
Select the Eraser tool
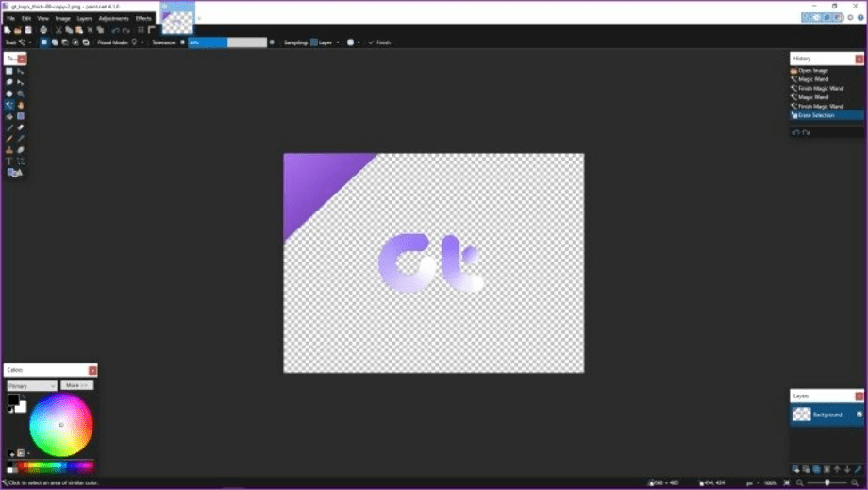point(21,127)
